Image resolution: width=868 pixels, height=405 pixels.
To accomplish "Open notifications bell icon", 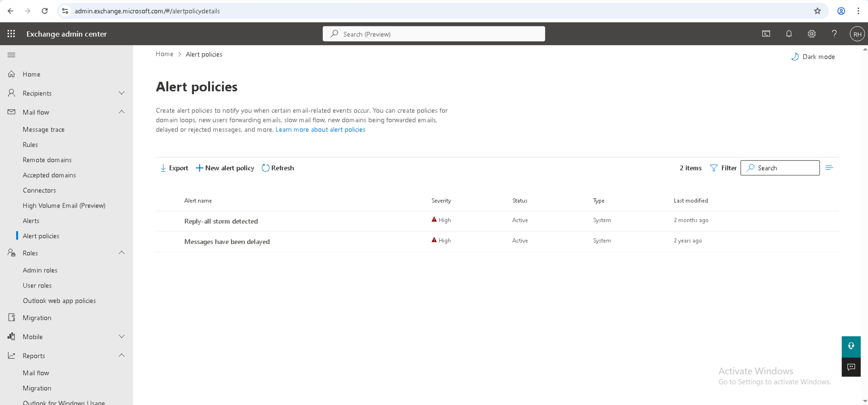I will point(789,34).
